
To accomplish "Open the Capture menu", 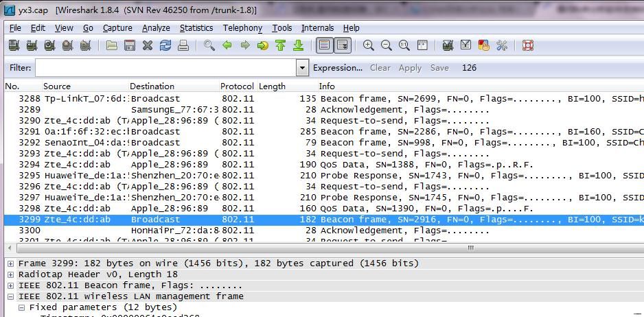I will tap(117, 28).
